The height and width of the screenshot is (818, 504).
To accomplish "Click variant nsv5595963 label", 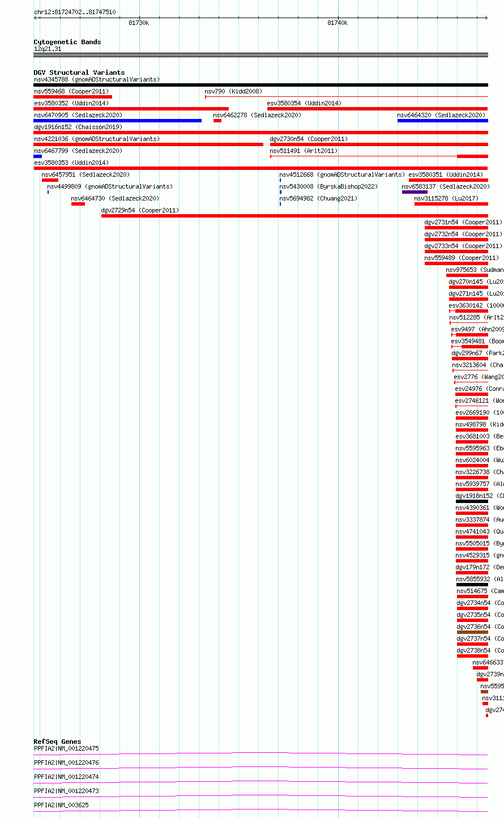I will click(480, 448).
